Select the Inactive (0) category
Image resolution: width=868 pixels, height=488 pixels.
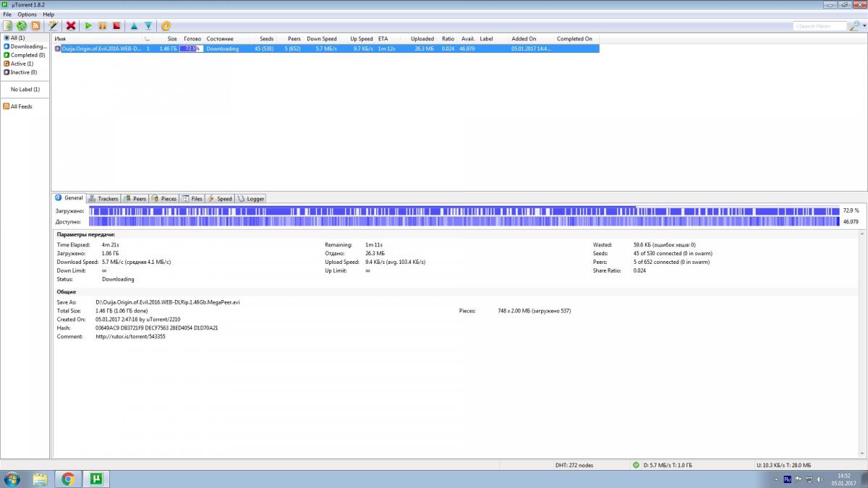click(x=20, y=72)
